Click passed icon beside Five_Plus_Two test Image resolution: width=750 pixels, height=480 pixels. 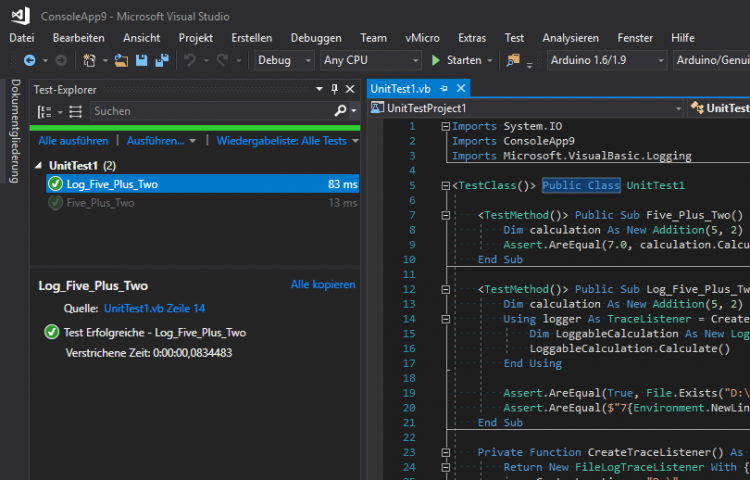pyautogui.click(x=55, y=203)
